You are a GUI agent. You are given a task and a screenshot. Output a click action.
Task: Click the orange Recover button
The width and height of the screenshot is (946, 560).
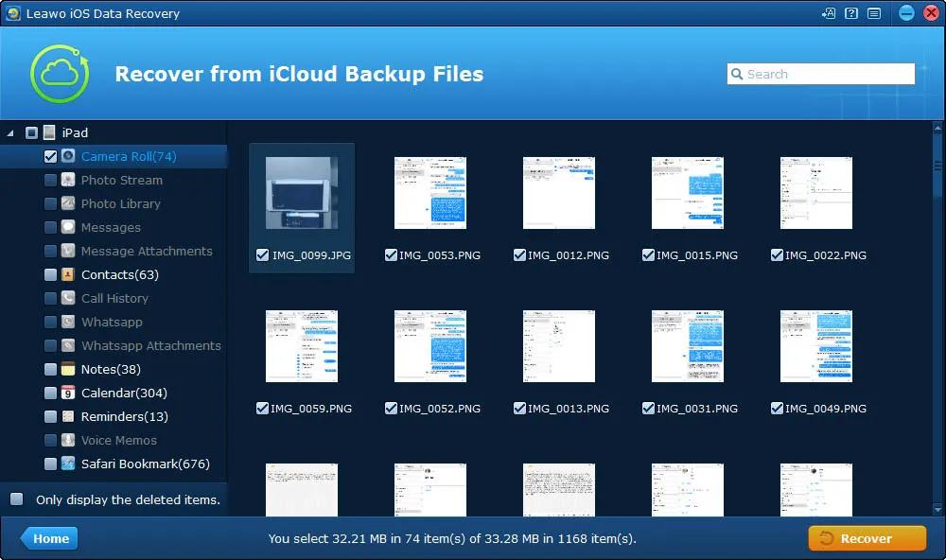point(867,538)
